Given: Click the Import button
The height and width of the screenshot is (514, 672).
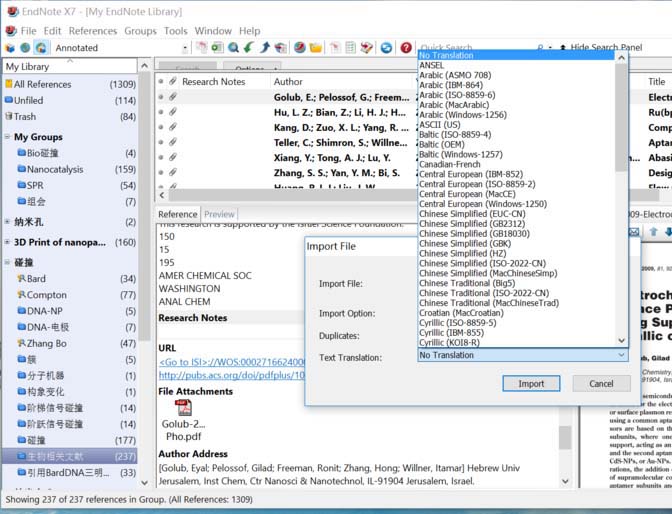Looking at the screenshot, I should pyautogui.click(x=531, y=383).
